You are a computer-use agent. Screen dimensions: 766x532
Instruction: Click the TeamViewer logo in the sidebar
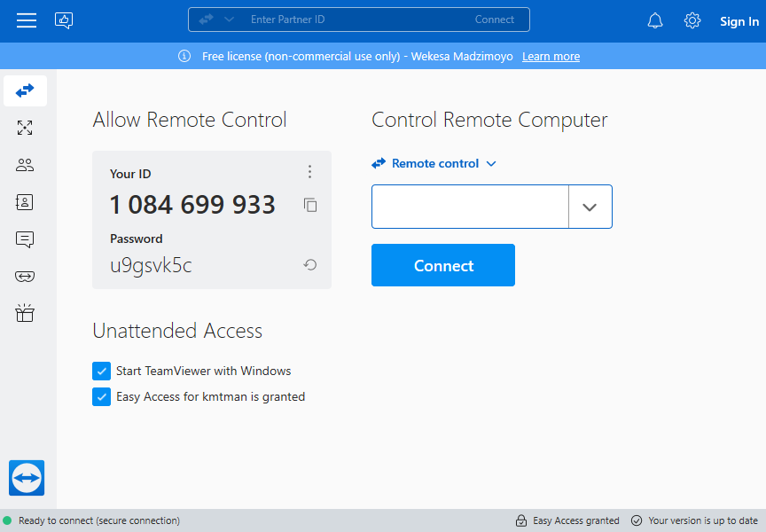coord(27,478)
